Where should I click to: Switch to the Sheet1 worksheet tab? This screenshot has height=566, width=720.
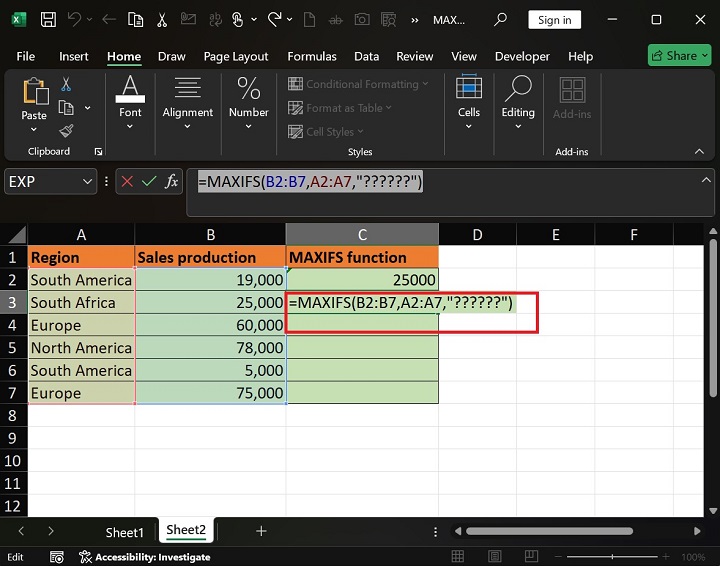pyautogui.click(x=125, y=531)
